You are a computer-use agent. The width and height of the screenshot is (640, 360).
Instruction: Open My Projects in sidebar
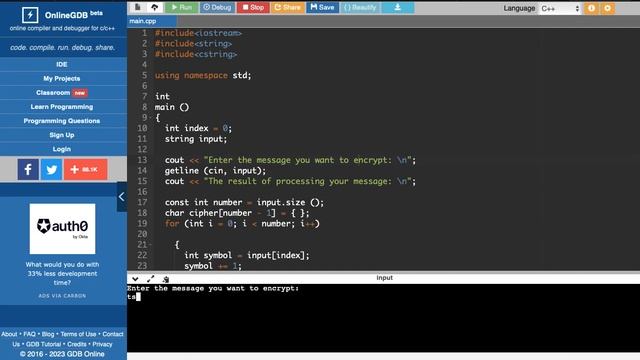62,78
